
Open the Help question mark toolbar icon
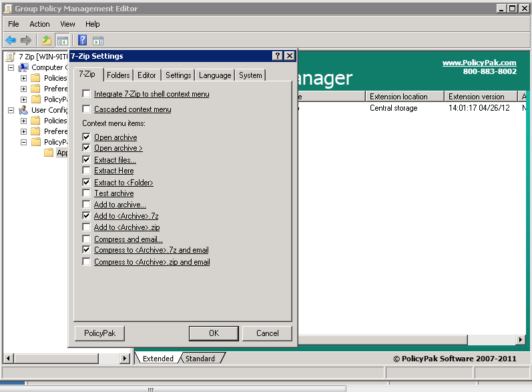(83, 40)
